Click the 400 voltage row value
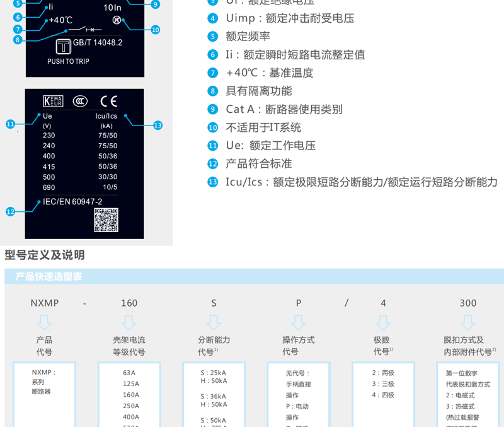 tap(49, 156)
